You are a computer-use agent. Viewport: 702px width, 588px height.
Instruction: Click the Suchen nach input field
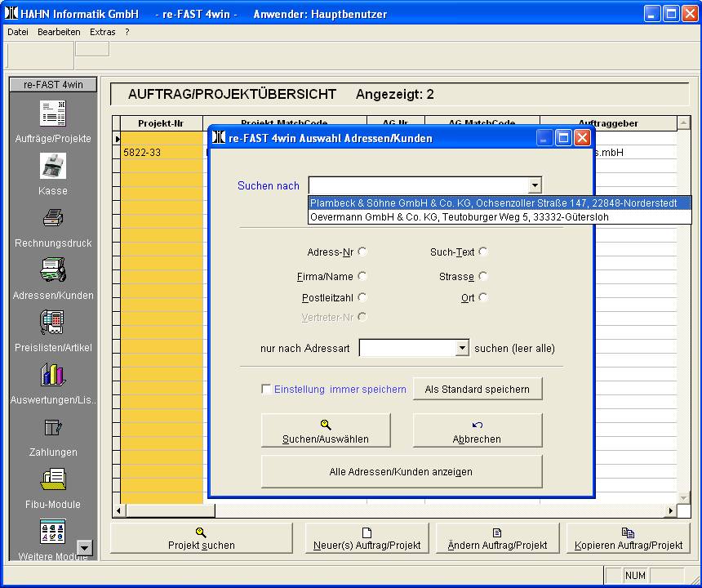click(419, 185)
